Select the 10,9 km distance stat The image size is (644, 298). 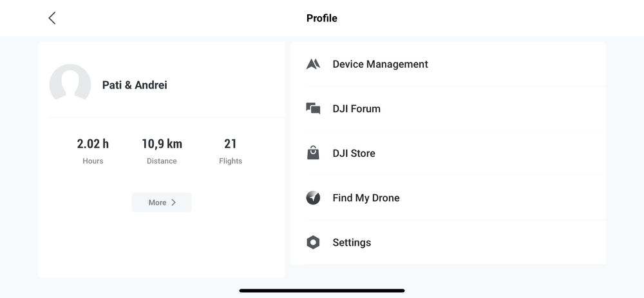162,144
